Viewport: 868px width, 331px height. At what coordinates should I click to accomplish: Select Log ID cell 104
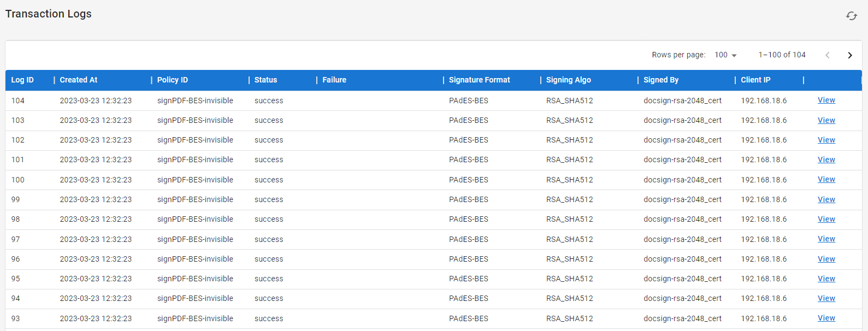tap(18, 101)
